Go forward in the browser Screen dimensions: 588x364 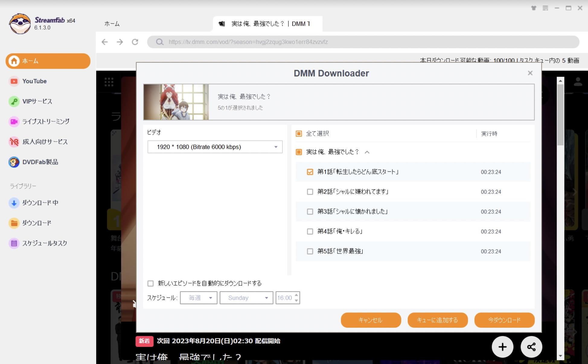(120, 42)
